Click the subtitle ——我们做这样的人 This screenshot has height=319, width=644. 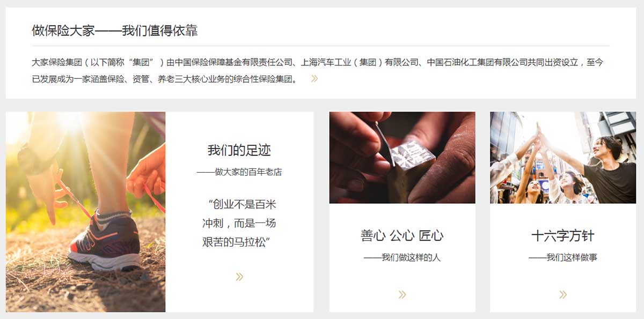pos(402,257)
